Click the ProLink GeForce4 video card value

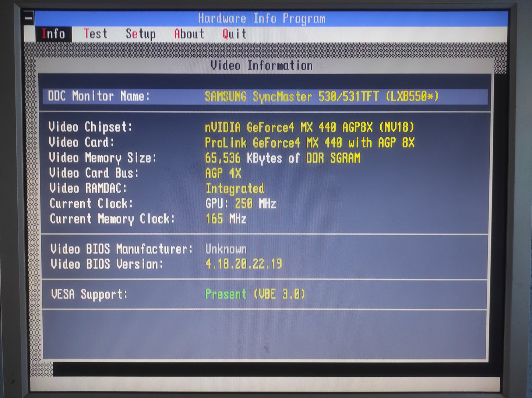coord(309,142)
